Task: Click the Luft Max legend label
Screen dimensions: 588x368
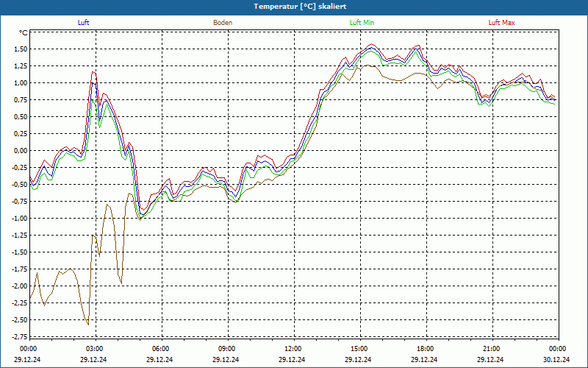Action: point(501,23)
